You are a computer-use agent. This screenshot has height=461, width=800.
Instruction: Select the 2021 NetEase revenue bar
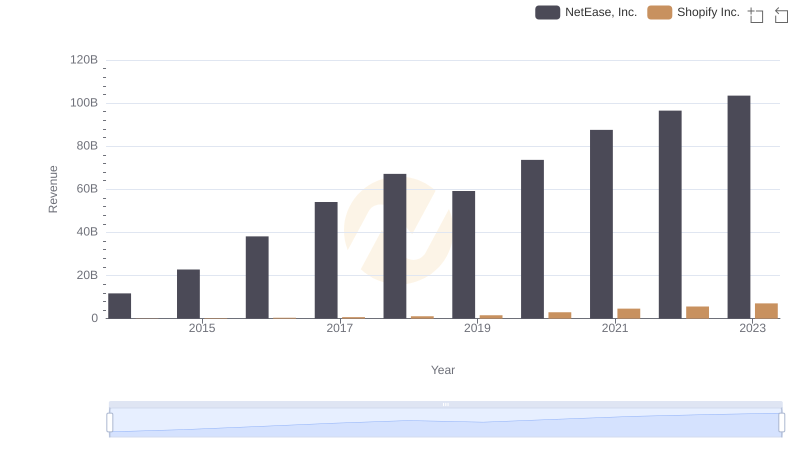tap(602, 224)
